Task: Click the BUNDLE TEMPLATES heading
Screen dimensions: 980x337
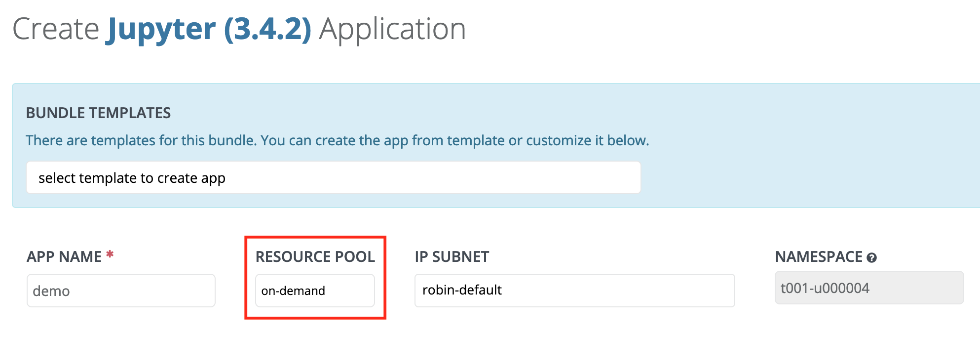Action: [98, 113]
